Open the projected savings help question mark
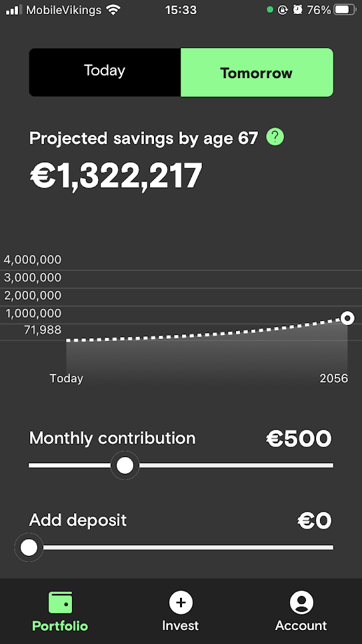The image size is (362, 644). 275,137
